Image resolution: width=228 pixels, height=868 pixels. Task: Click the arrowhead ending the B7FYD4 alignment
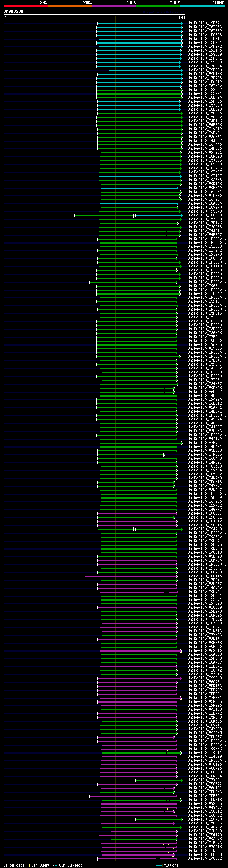tap(182, 443)
